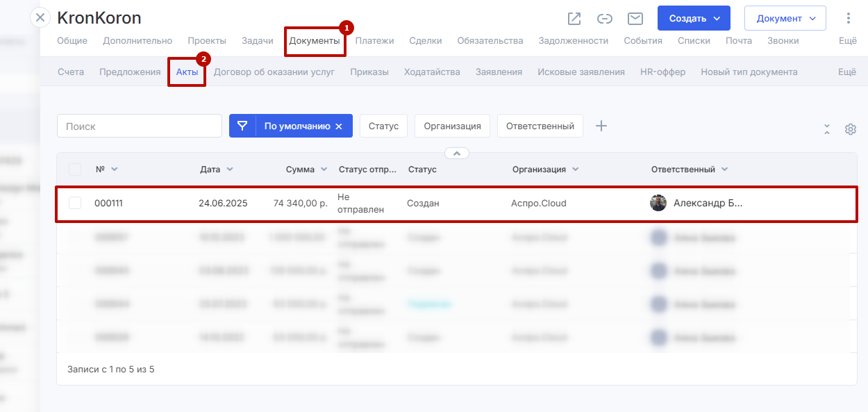The width and height of the screenshot is (868, 412).
Task: Toggle the select-all checkbox in table header
Action: pos(75,170)
